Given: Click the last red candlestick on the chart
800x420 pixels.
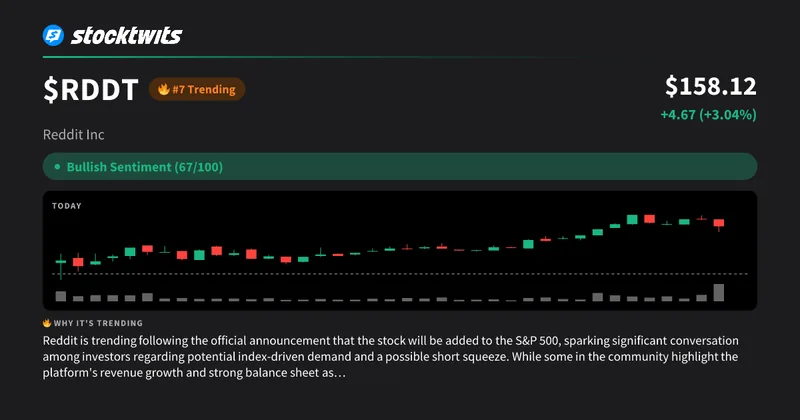Looking at the screenshot, I should (719, 224).
